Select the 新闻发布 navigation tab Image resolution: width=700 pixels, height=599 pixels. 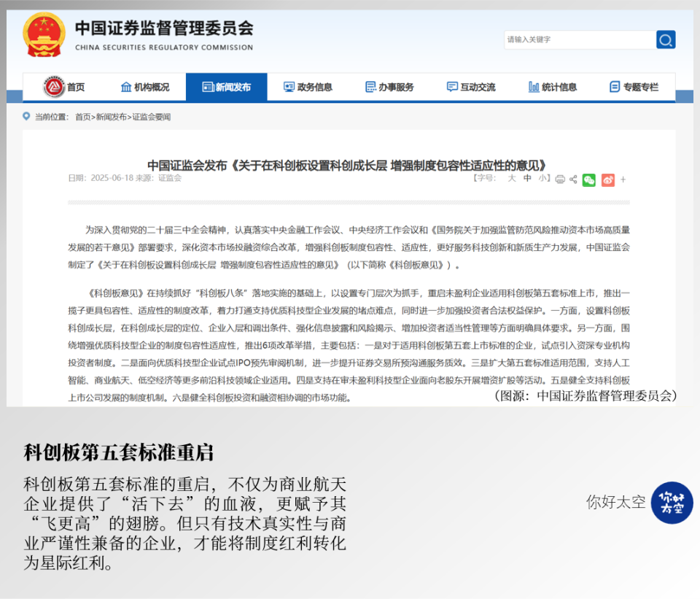pos(226,87)
